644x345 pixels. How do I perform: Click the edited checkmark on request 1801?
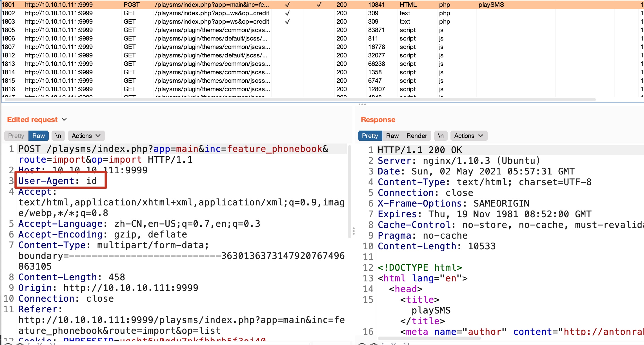(319, 5)
